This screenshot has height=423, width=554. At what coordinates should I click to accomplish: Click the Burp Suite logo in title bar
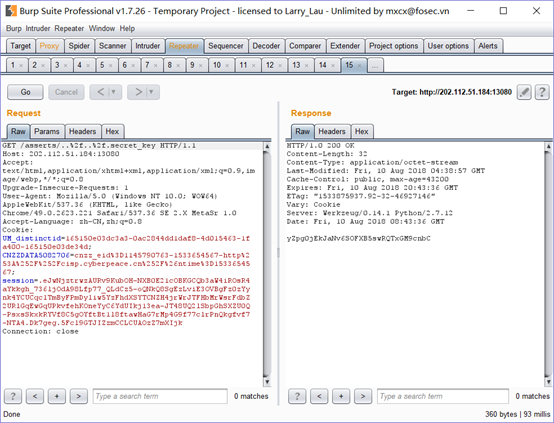[11, 11]
